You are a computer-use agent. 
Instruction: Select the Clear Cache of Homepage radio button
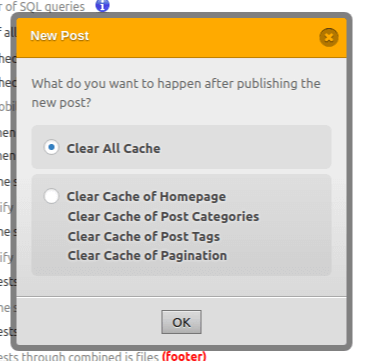pyautogui.click(x=51, y=196)
